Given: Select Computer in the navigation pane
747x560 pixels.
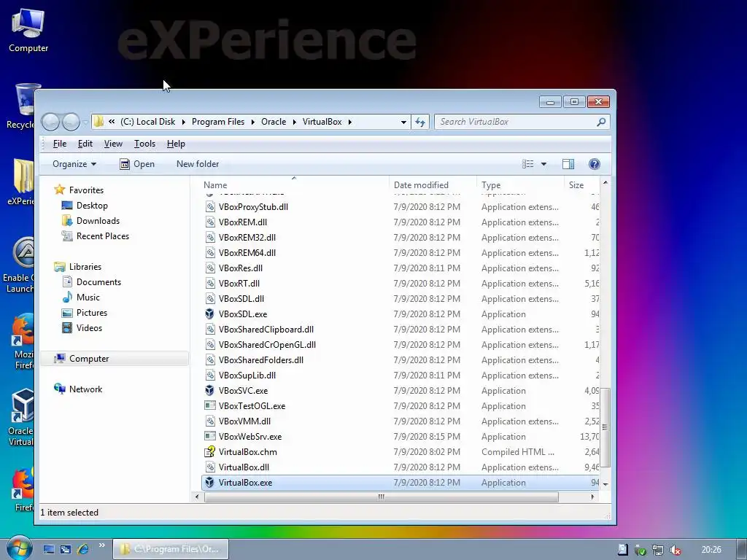Looking at the screenshot, I should (115, 359).
